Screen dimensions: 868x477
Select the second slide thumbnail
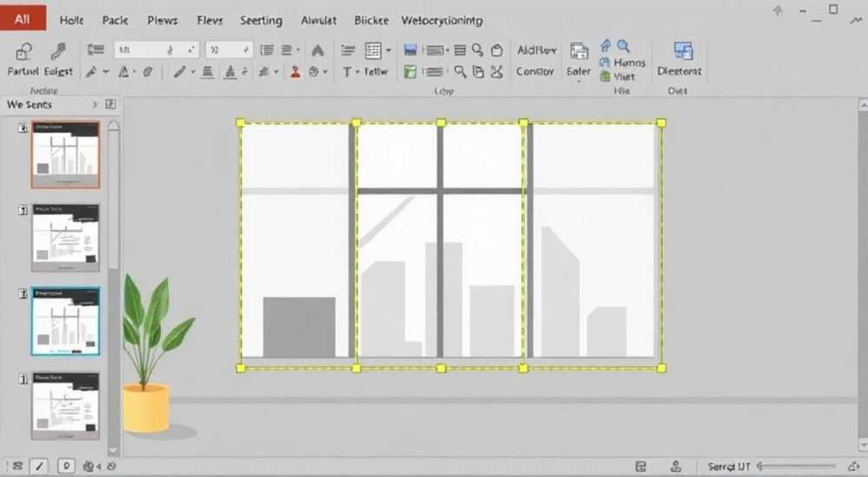65,238
